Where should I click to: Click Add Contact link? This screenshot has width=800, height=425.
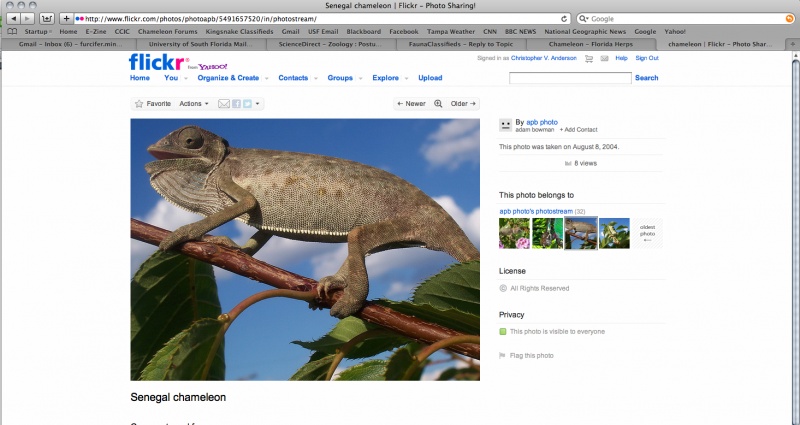(579, 130)
